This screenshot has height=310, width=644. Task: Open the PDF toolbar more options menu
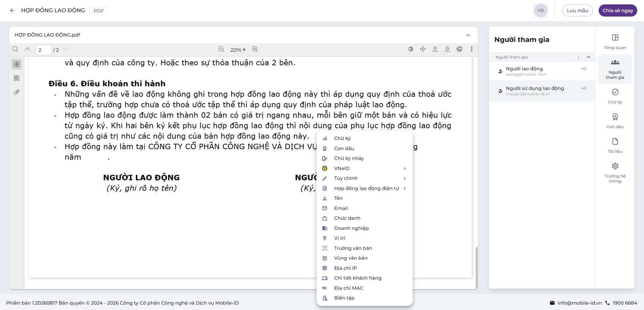coord(472,49)
